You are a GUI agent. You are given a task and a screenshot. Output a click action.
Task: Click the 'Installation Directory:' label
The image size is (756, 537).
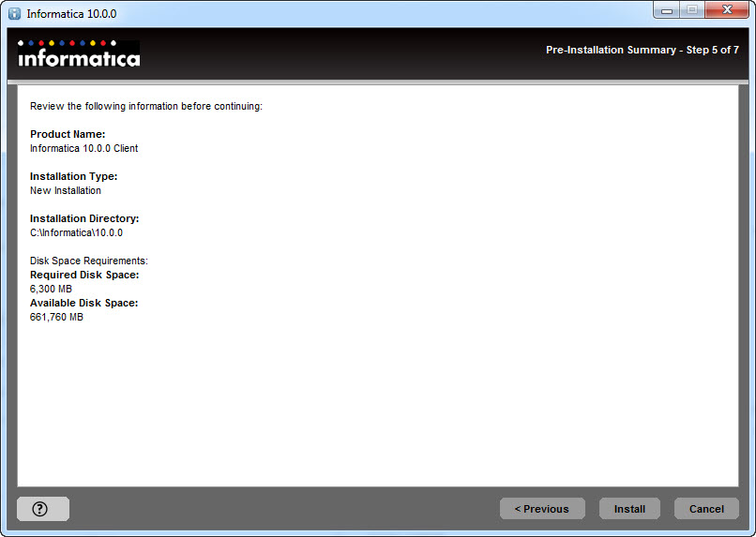[84, 218]
